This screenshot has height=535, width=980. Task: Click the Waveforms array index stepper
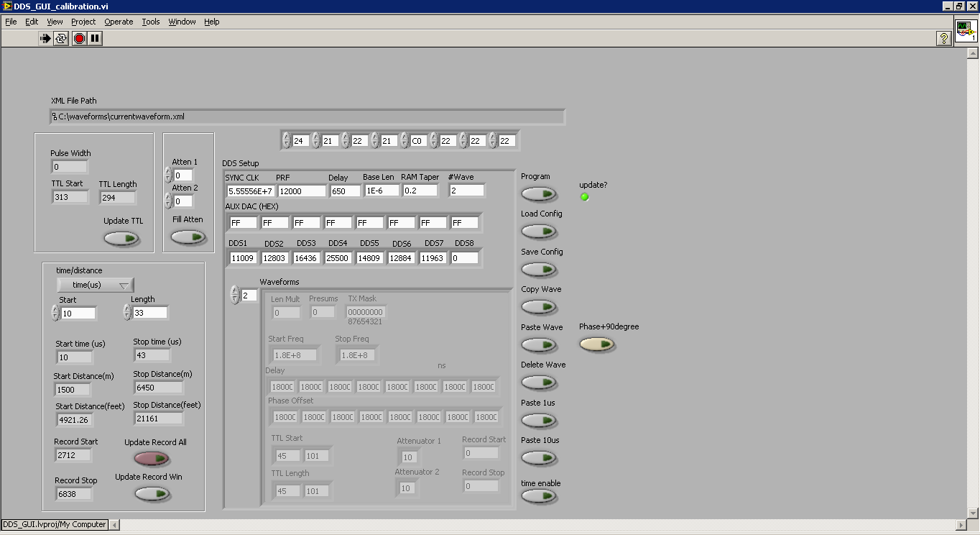coord(234,295)
